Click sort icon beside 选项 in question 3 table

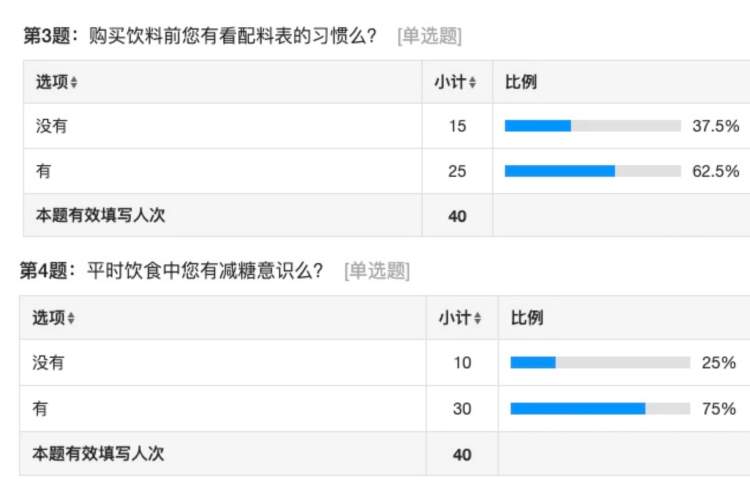click(74, 83)
